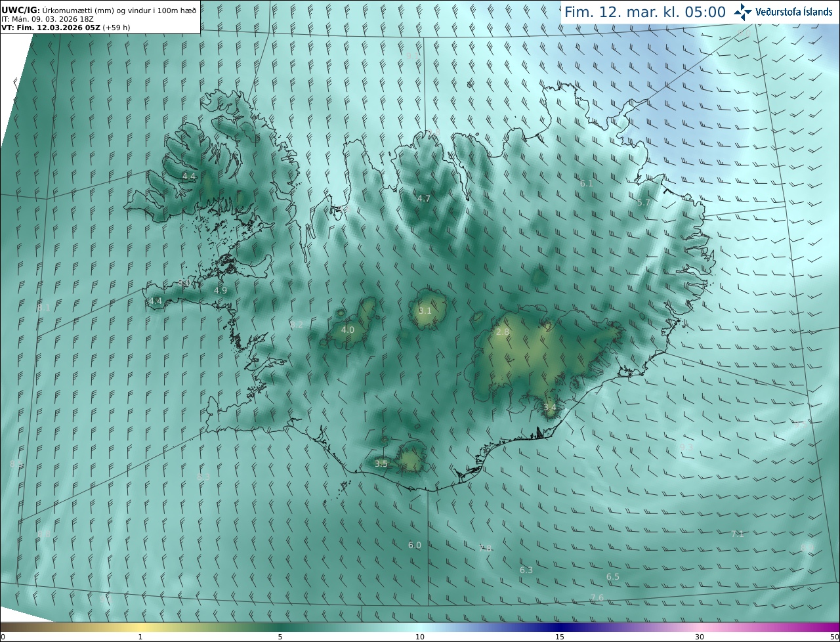Click legend tick label '30' on color bar
840x642 pixels.
(700, 637)
